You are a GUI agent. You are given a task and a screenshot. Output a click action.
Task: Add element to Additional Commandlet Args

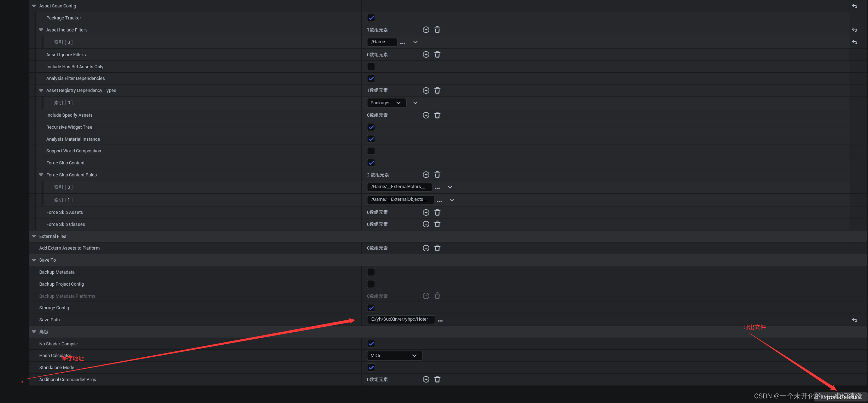coord(426,379)
